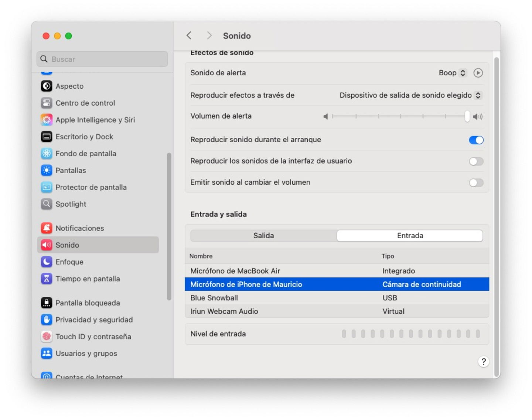Open Fondo de pantalla label

86,153
